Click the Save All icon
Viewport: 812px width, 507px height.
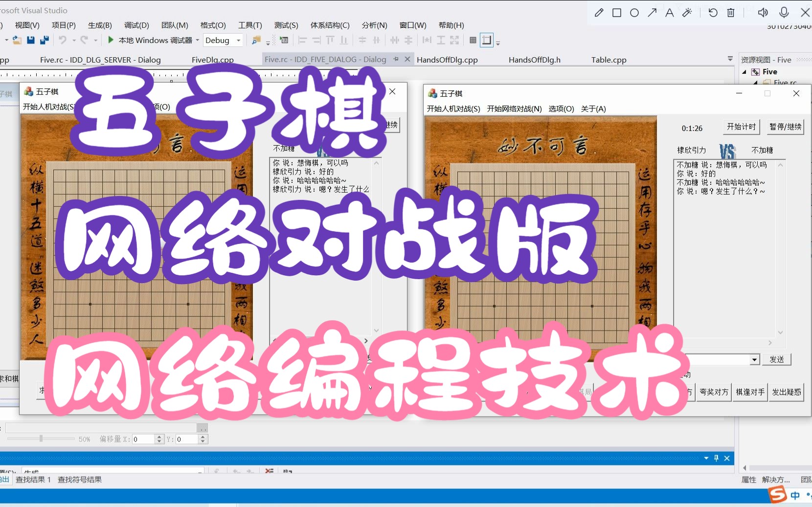(45, 40)
